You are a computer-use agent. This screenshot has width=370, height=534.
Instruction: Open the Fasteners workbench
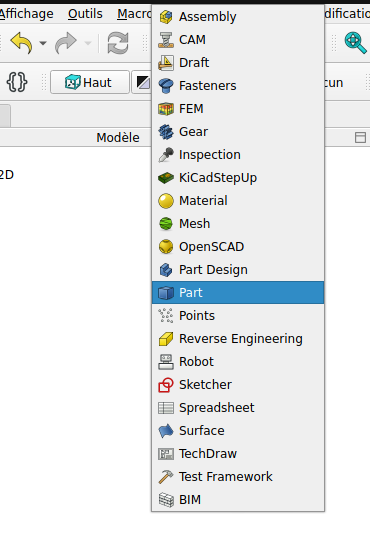pos(238,86)
